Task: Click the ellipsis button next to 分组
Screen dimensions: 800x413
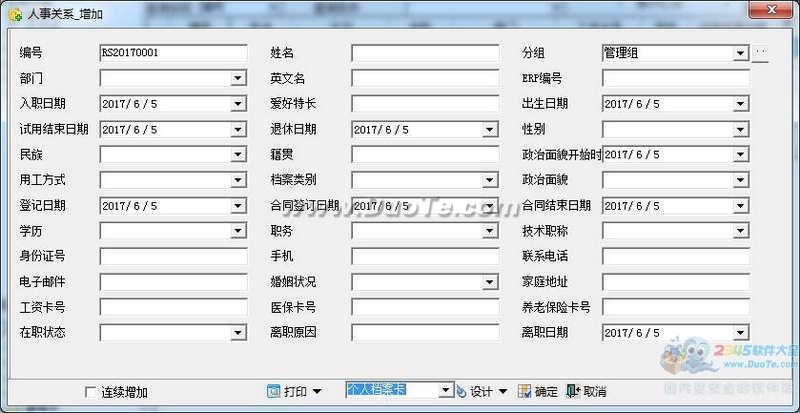Action: pos(760,52)
